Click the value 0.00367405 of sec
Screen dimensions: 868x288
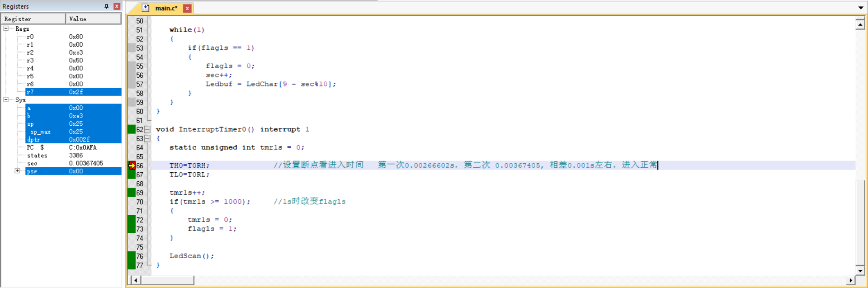[86, 163]
